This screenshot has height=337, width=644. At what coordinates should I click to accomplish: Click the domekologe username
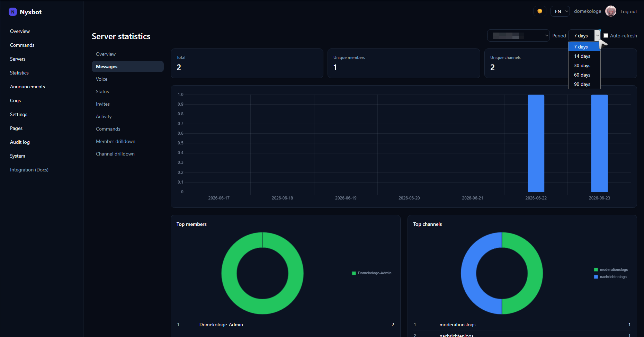(x=588, y=11)
